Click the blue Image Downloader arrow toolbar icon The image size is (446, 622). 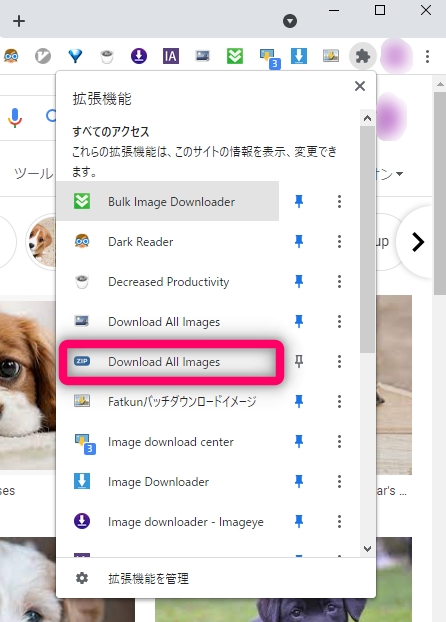(299, 56)
